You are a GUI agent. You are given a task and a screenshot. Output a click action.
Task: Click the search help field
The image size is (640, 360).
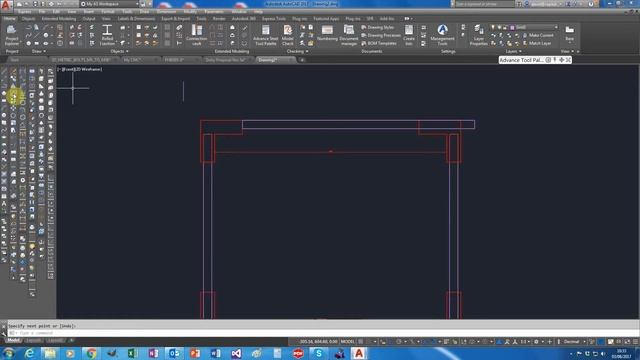tap(484, 4)
